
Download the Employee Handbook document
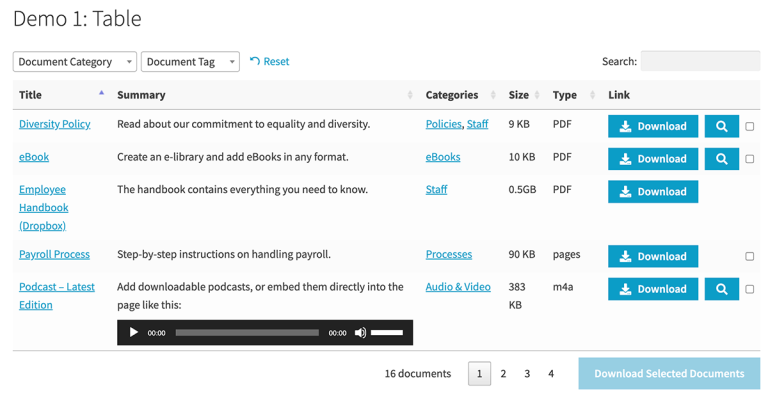652,191
